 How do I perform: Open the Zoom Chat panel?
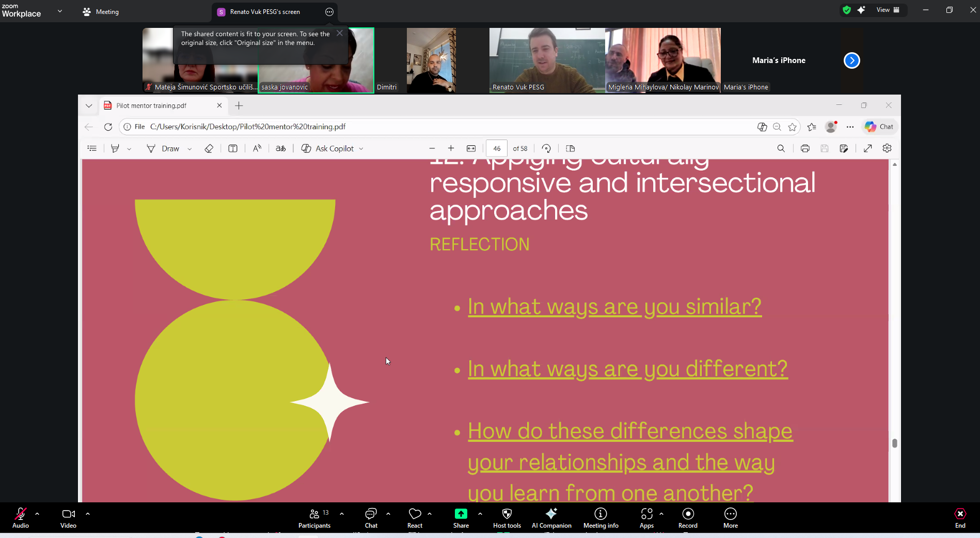[371, 518]
